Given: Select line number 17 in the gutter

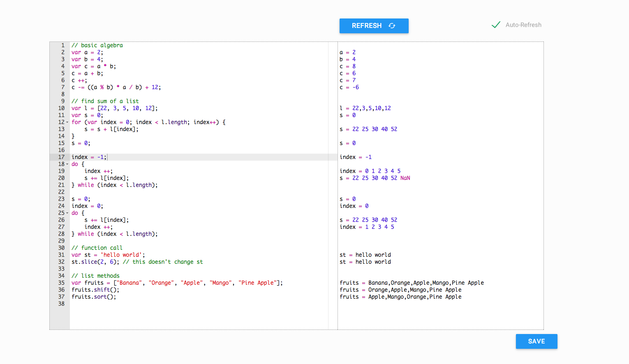Looking at the screenshot, I should tap(61, 157).
